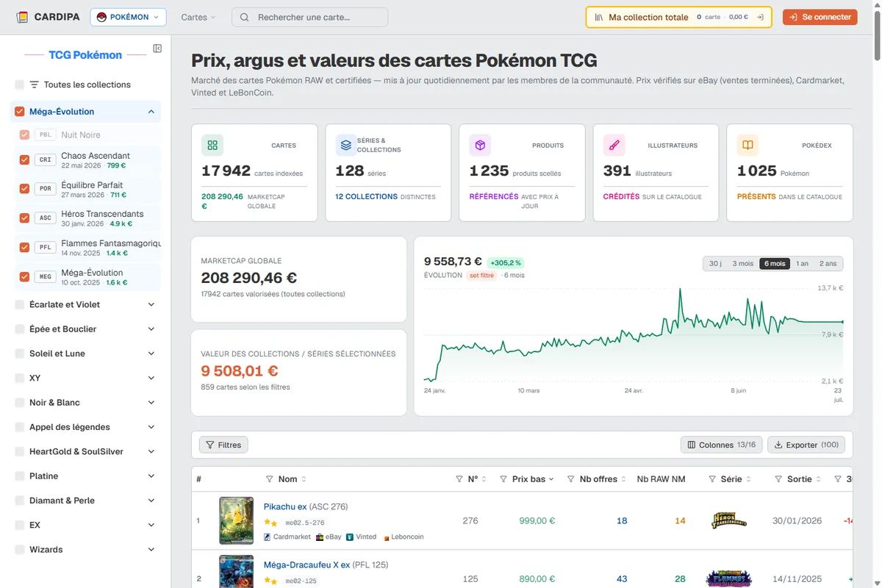The height and width of the screenshot is (588, 882).
Task: Collapse the sidebar panel icon
Action: (157, 49)
